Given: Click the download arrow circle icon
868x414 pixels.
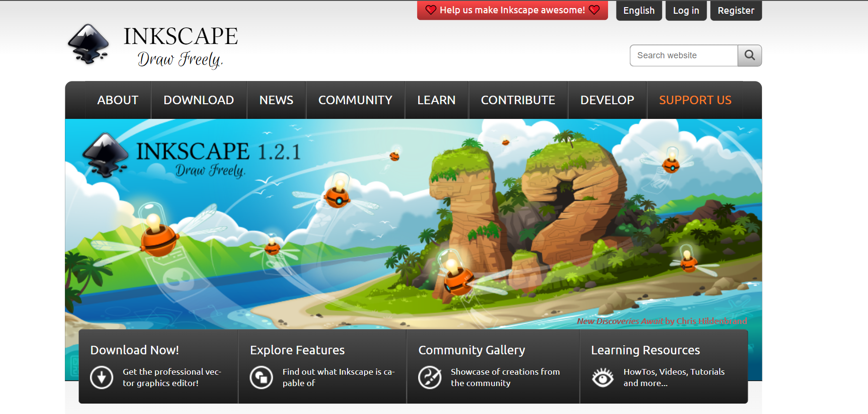Looking at the screenshot, I should (101, 378).
